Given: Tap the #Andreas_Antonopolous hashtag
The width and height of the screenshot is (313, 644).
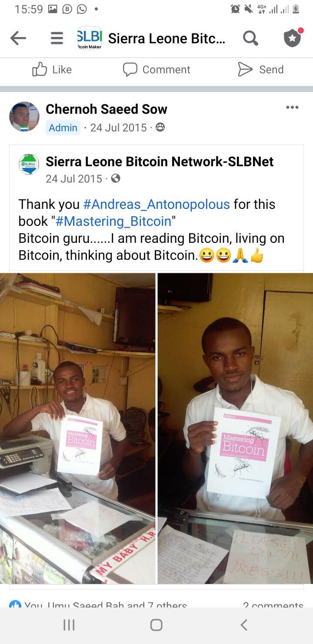Looking at the screenshot, I should tap(156, 204).
